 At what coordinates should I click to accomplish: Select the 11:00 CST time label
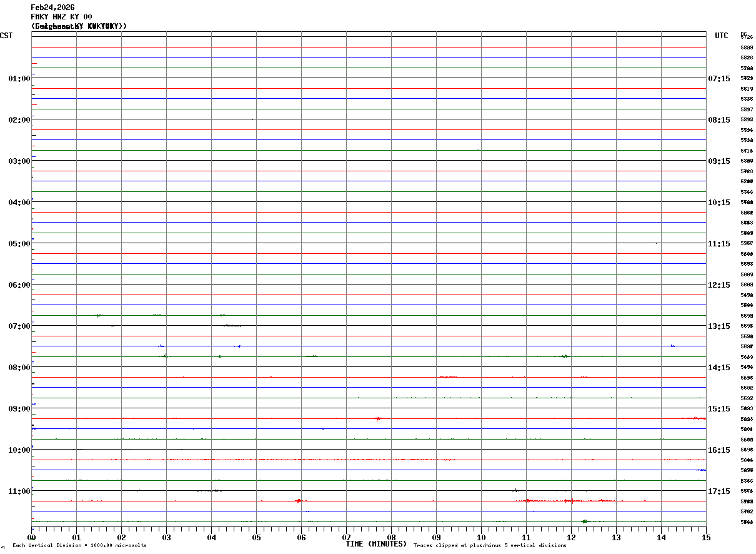19,491
